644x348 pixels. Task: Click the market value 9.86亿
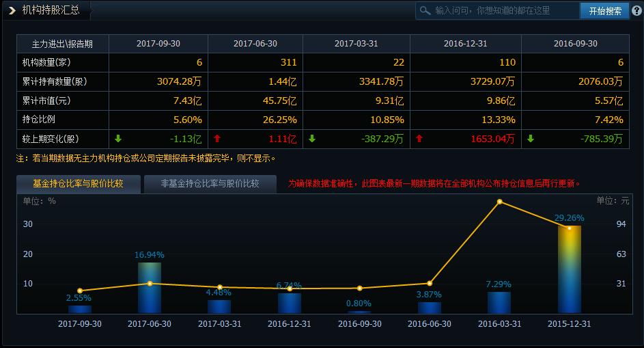click(501, 101)
